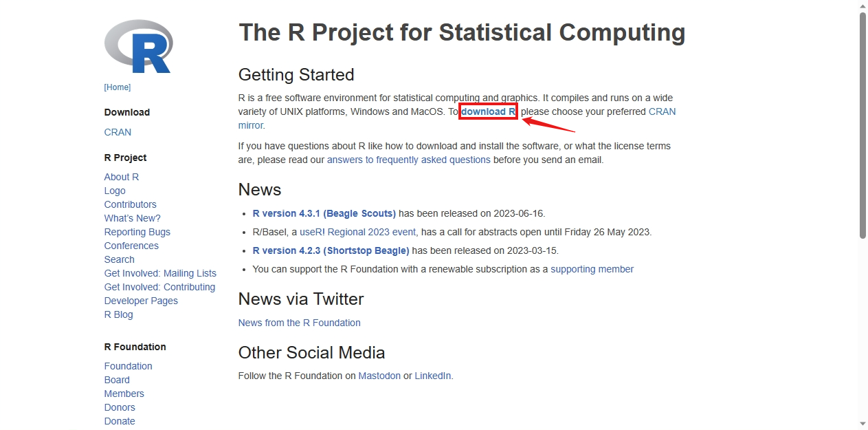
Task: Open About R in sidebar
Action: pos(122,177)
